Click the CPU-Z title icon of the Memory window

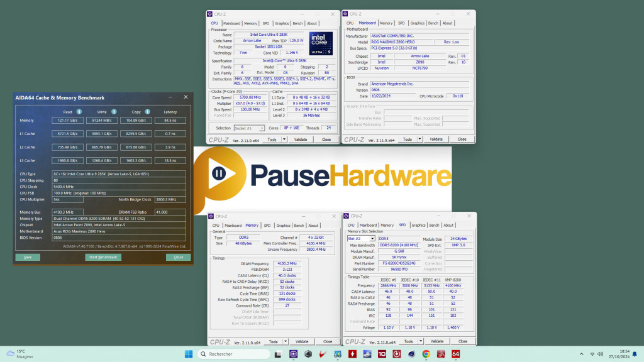point(211,216)
